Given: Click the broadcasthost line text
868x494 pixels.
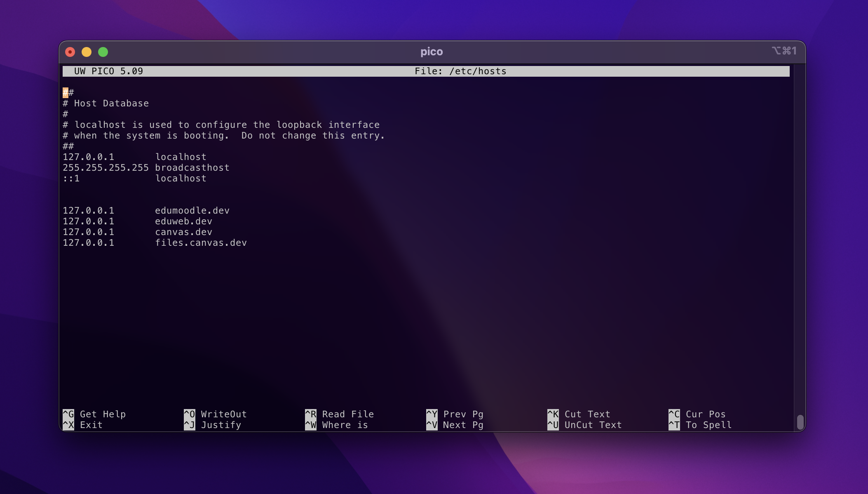Looking at the screenshot, I should coord(192,168).
